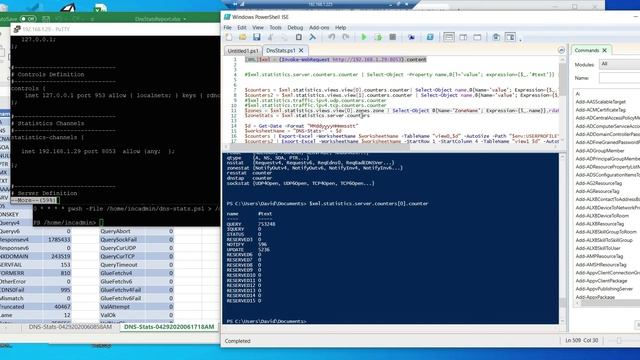
Task: Select Add-ALXBResourceTag in the commands list
Action: 600,224
